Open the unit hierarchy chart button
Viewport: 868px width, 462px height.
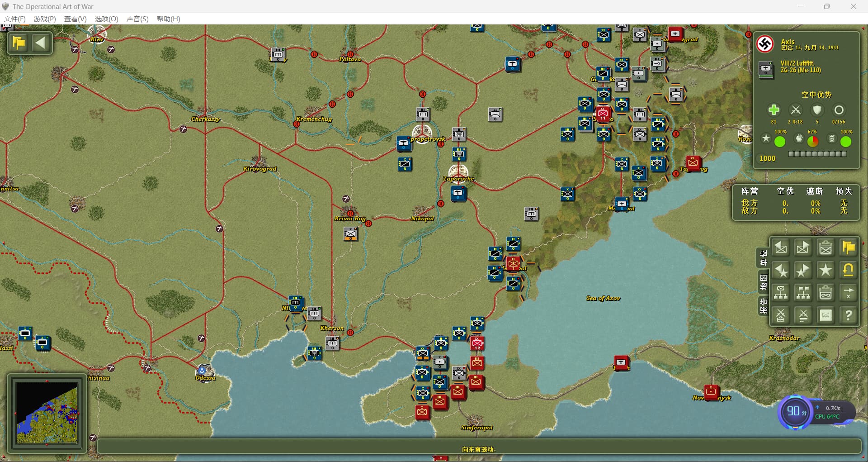click(x=781, y=293)
